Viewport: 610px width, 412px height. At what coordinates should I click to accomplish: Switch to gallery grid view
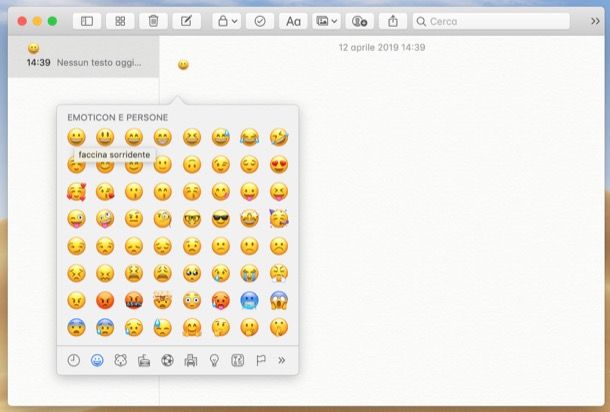click(x=120, y=21)
